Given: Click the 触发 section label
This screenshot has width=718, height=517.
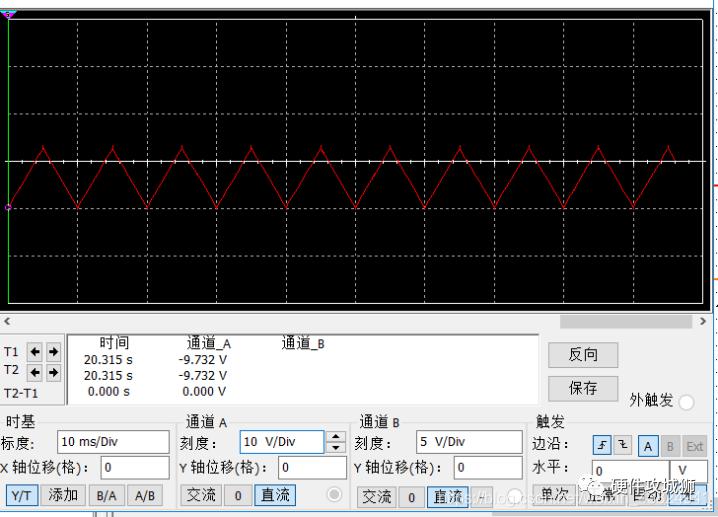Looking at the screenshot, I should pyautogui.click(x=550, y=421).
